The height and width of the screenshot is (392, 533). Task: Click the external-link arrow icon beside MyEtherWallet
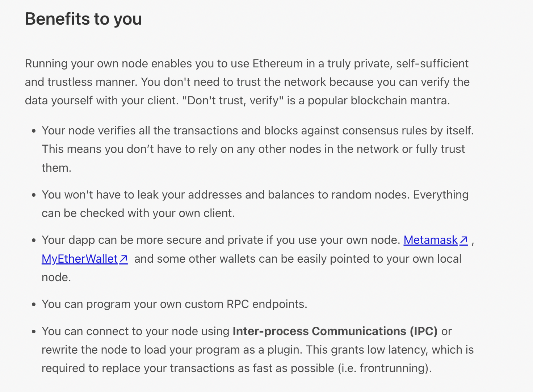pos(123,259)
